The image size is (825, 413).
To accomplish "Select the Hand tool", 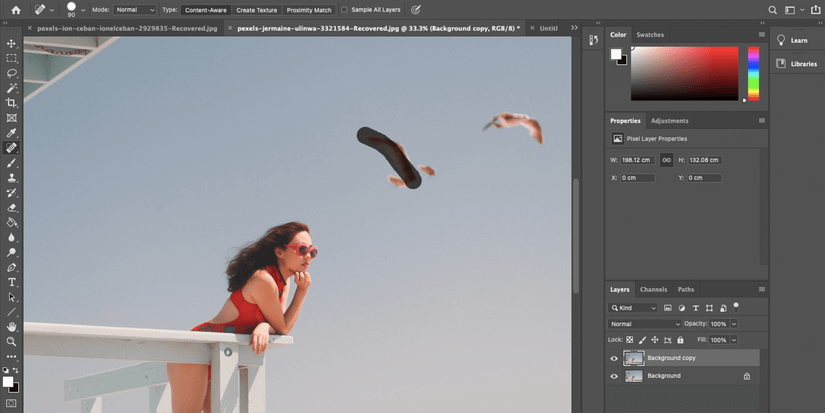I will 12,326.
